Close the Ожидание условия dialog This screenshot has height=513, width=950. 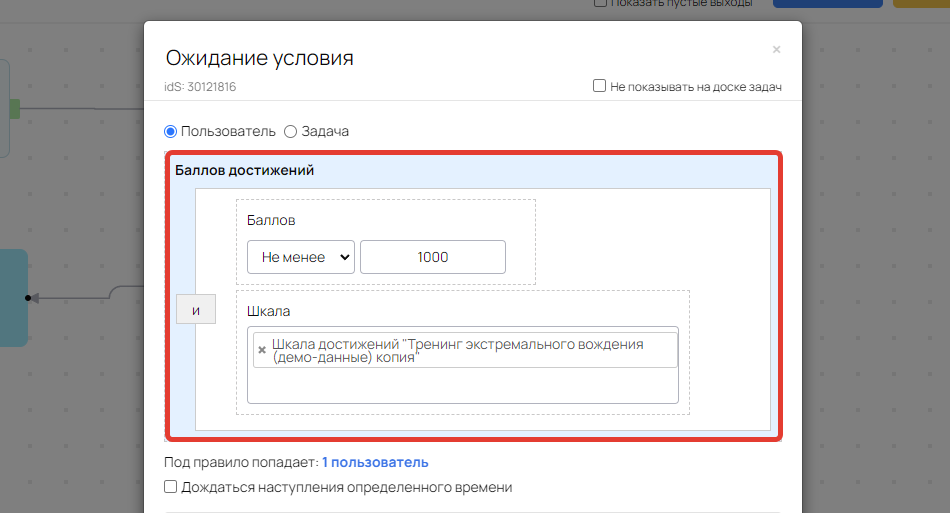[x=776, y=50]
